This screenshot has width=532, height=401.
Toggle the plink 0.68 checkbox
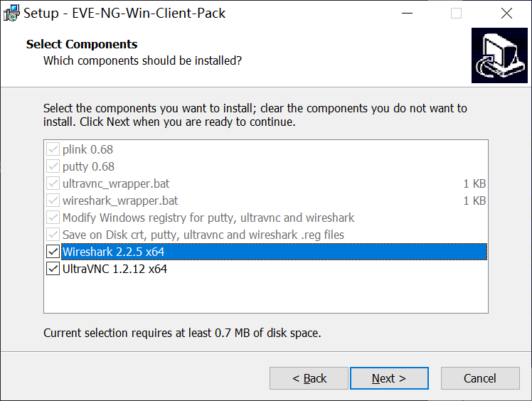(53, 149)
